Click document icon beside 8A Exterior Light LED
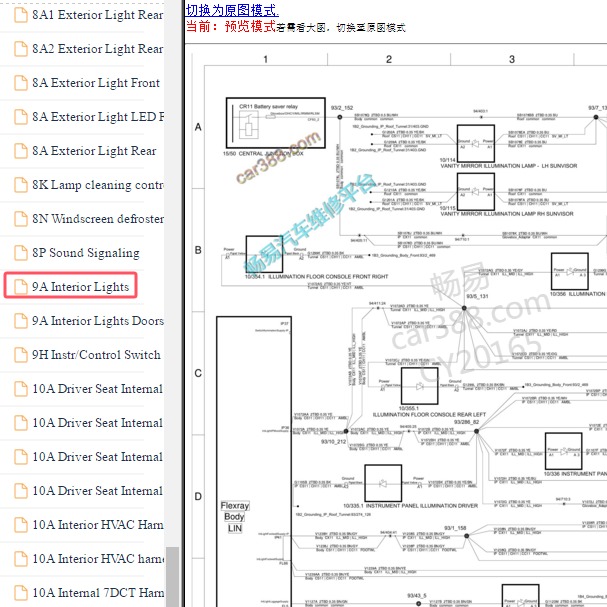This screenshot has width=607, height=607. (21, 117)
